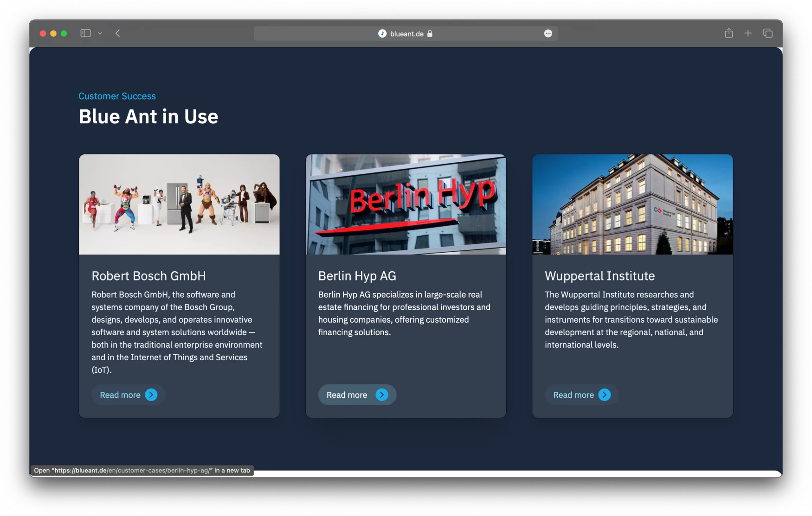812x516 pixels.
Task: Expand the sidebar dropdown chevron
Action: 100,33
